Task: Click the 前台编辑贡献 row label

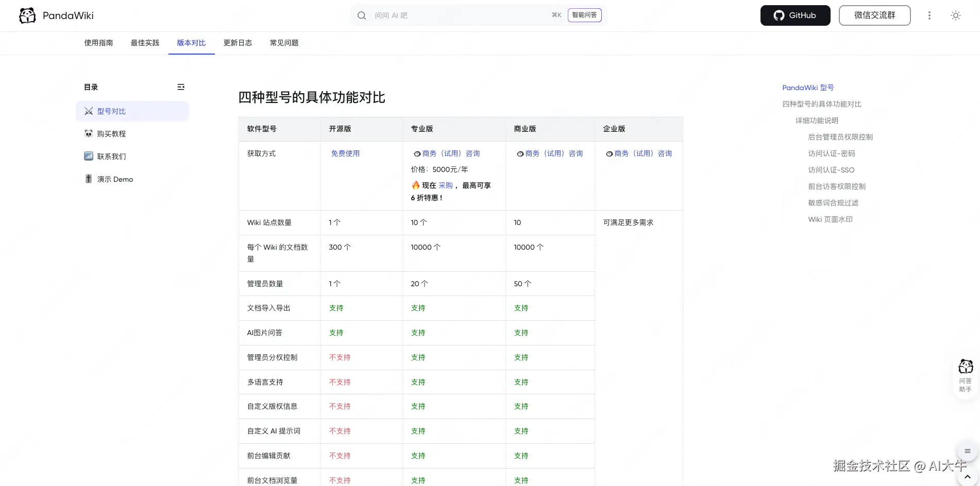Action: point(268,456)
